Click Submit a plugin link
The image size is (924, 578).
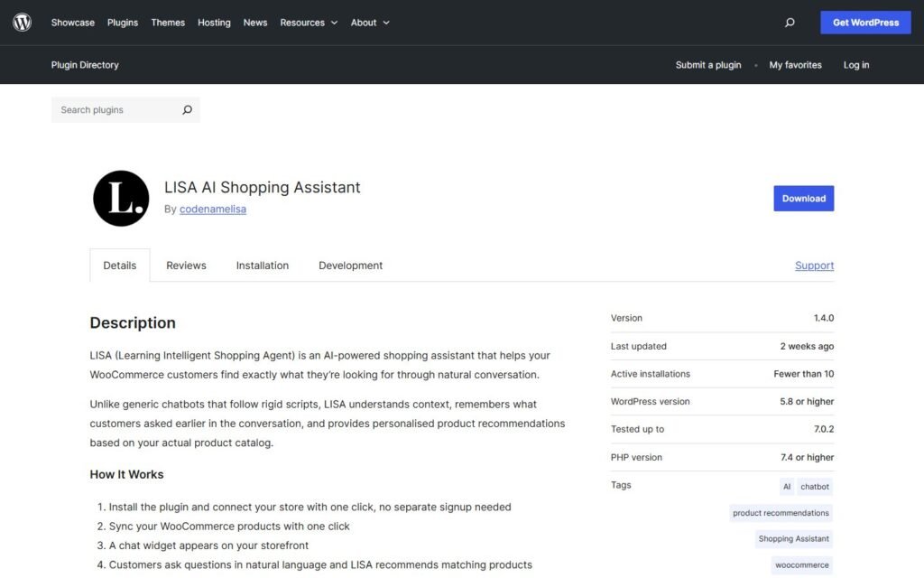pos(708,65)
